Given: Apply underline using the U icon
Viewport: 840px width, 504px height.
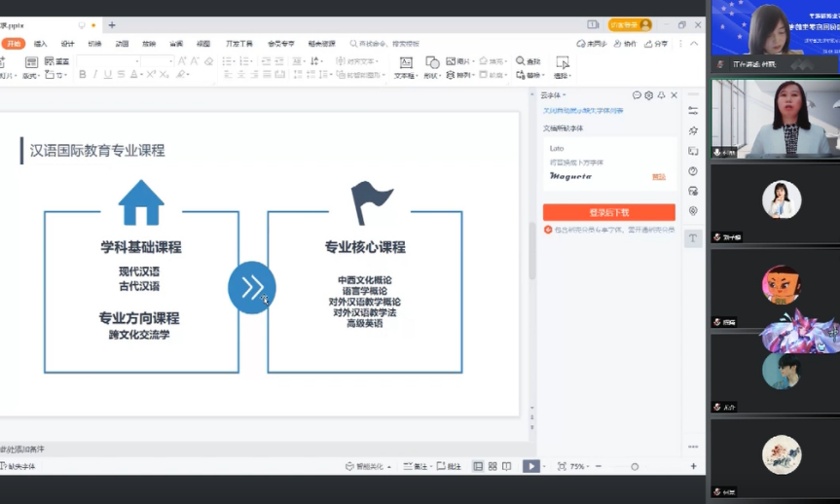Looking at the screenshot, I should 107,75.
